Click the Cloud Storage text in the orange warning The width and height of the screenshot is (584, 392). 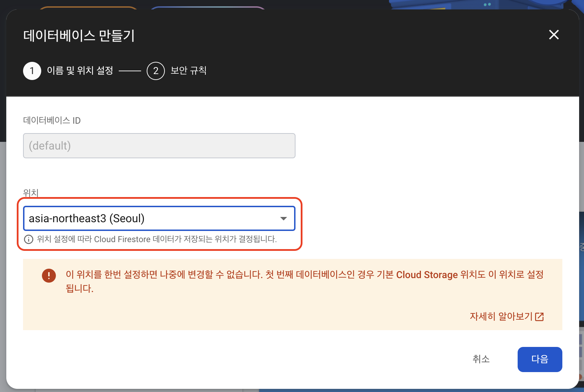(x=427, y=275)
